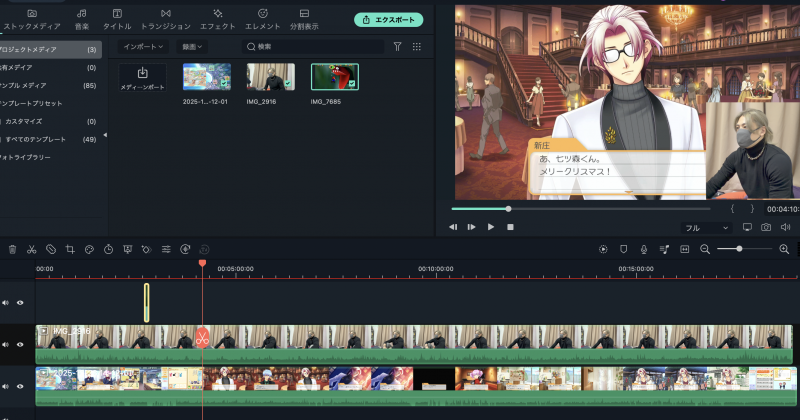Set the mark-in point with the left brace

coord(732,209)
